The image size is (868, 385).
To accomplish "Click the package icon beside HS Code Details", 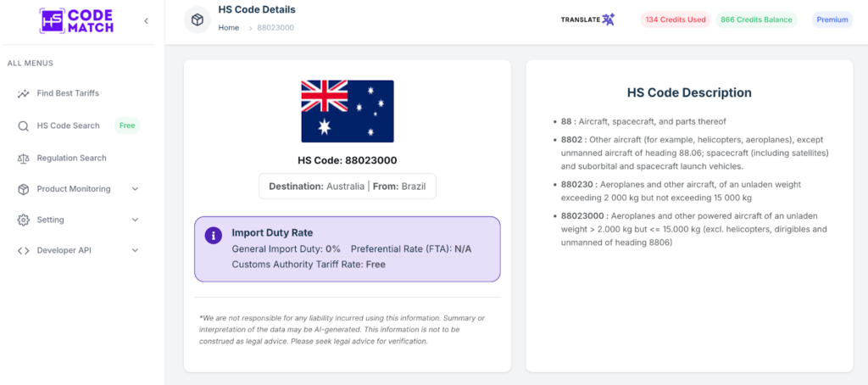I will coord(198,20).
